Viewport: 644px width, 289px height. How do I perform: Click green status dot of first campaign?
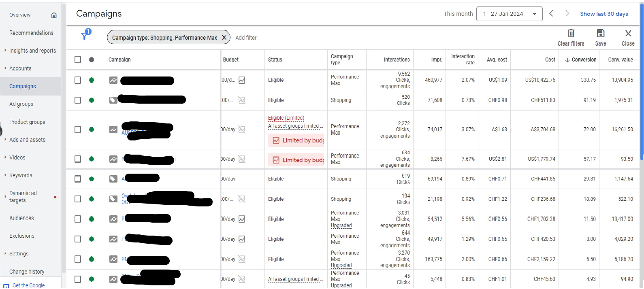(92, 80)
